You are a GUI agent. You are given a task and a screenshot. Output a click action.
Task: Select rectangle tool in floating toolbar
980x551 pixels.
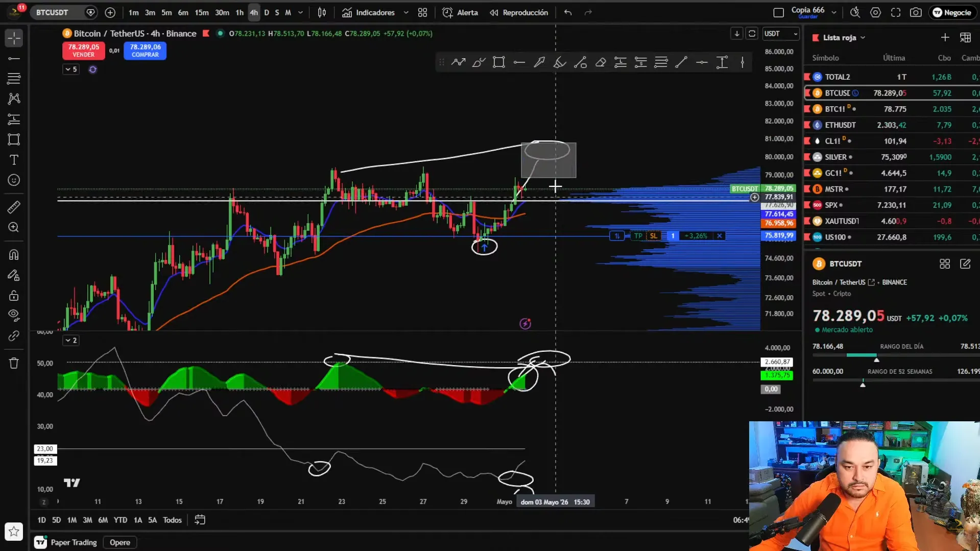click(x=499, y=62)
